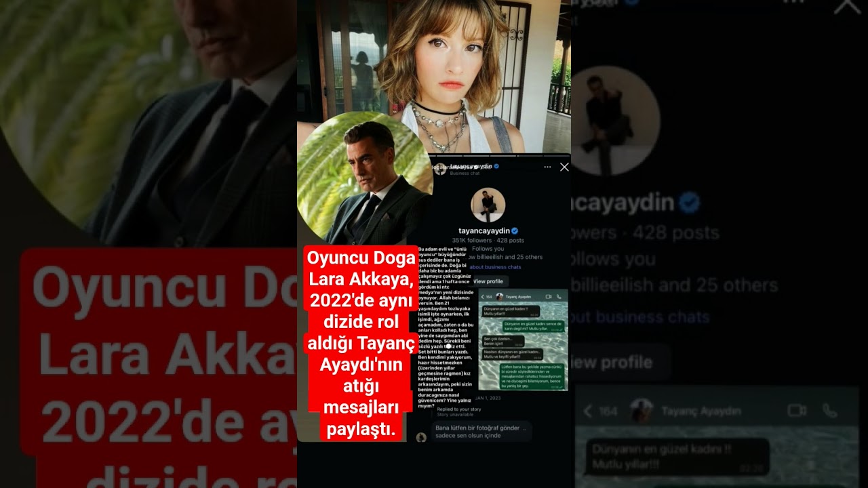Close the Instagram chat screenshot with X

(x=564, y=167)
